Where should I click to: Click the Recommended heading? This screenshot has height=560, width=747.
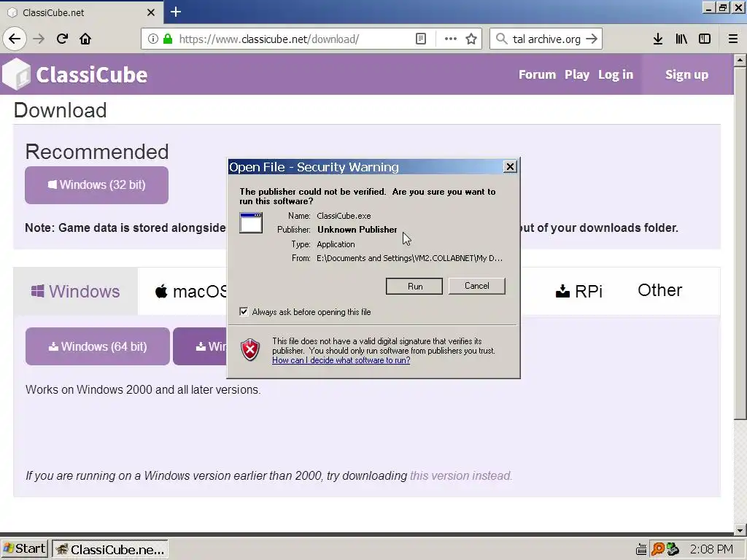point(97,152)
